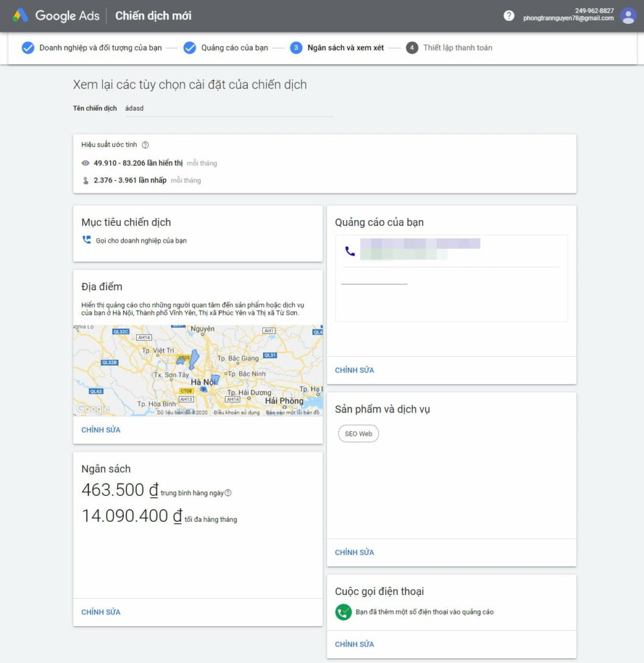Click 'Điều khoản sử dụng' map link
Viewport: 644px width, 663px height.
236,412
